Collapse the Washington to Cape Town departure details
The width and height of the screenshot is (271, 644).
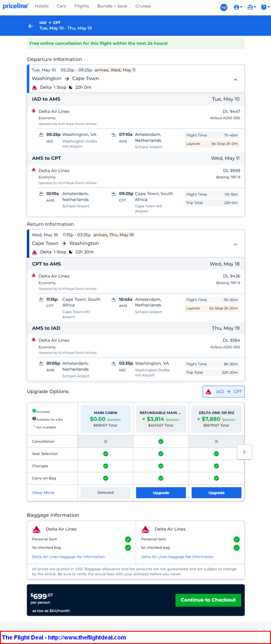(x=235, y=79)
